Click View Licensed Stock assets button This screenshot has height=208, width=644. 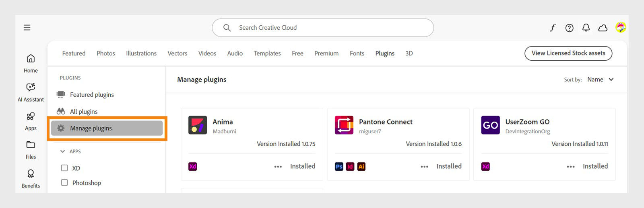point(568,53)
